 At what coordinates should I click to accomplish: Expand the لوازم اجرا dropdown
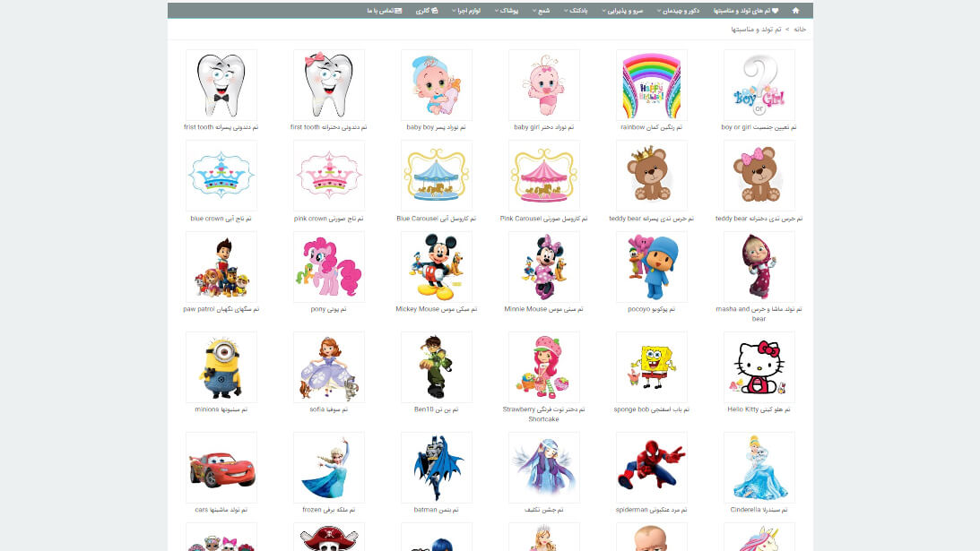pos(466,11)
